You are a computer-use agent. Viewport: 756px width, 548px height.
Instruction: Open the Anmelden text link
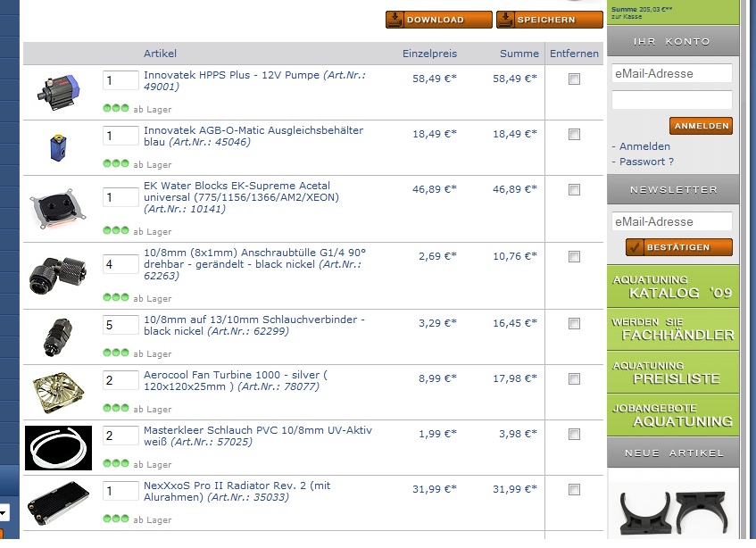[644, 146]
